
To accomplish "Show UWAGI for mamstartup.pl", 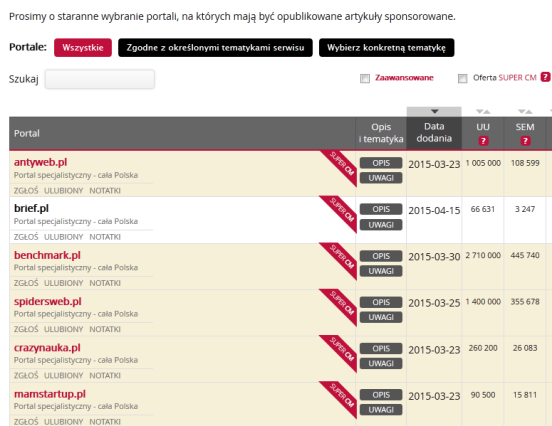I will coord(381,410).
